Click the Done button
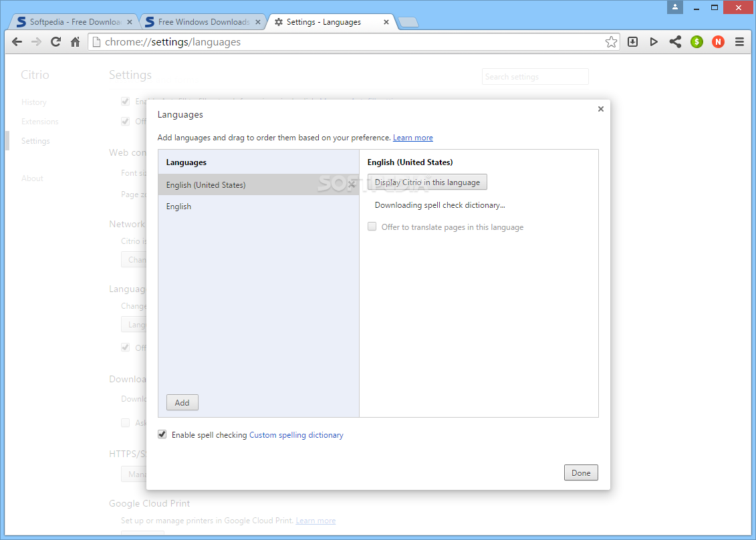Image resolution: width=756 pixels, height=540 pixels. (x=581, y=472)
